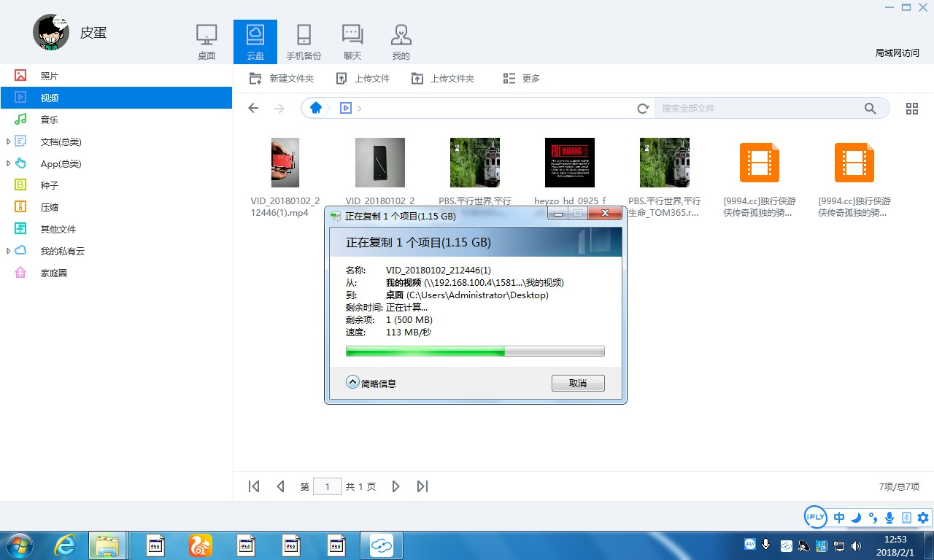Open Windows Explorer from taskbar

[107, 545]
